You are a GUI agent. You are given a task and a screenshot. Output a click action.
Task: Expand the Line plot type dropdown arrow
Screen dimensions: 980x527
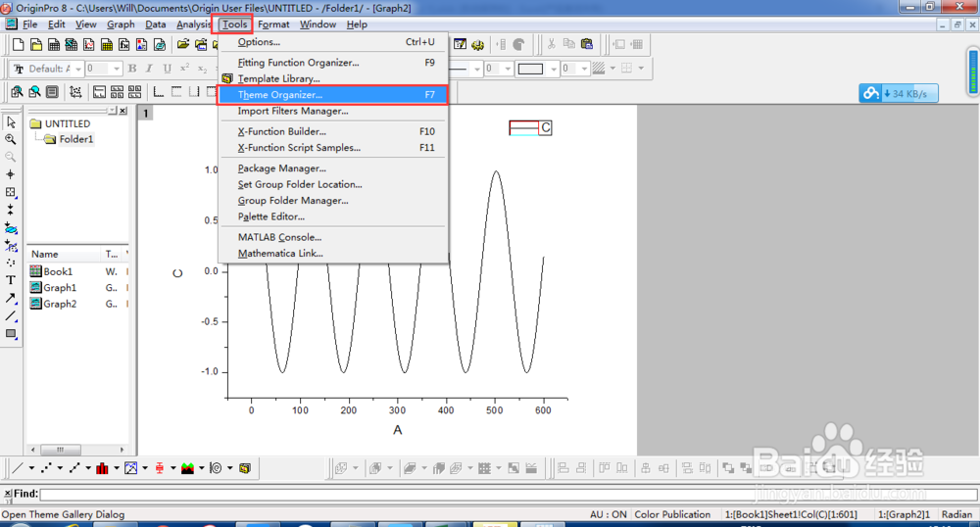click(x=30, y=467)
